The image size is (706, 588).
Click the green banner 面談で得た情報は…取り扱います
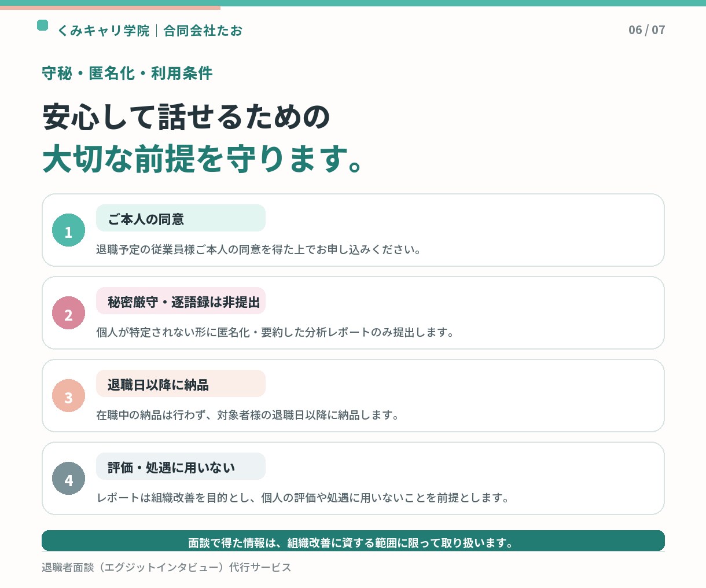[x=353, y=541]
